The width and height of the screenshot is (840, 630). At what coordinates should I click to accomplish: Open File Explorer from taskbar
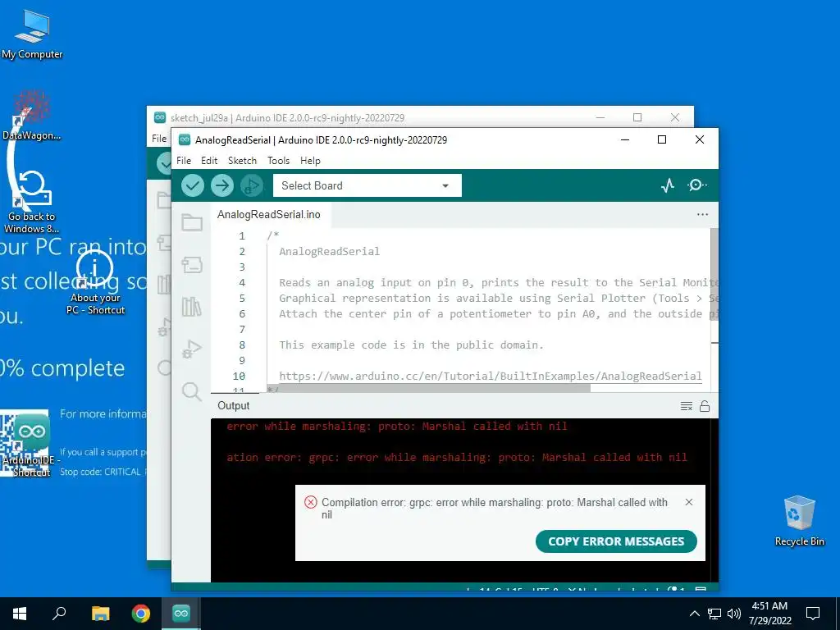[x=100, y=614]
